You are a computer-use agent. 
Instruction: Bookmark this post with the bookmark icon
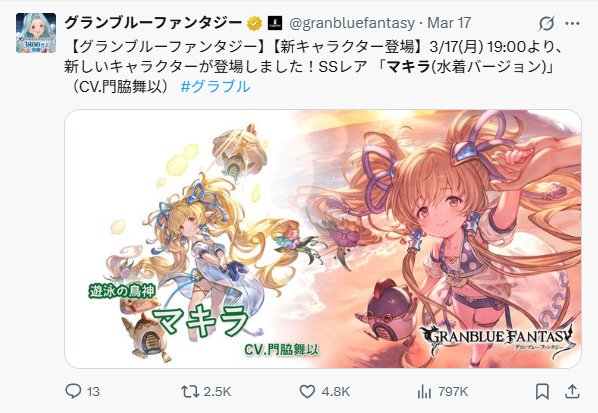pyautogui.click(x=542, y=391)
